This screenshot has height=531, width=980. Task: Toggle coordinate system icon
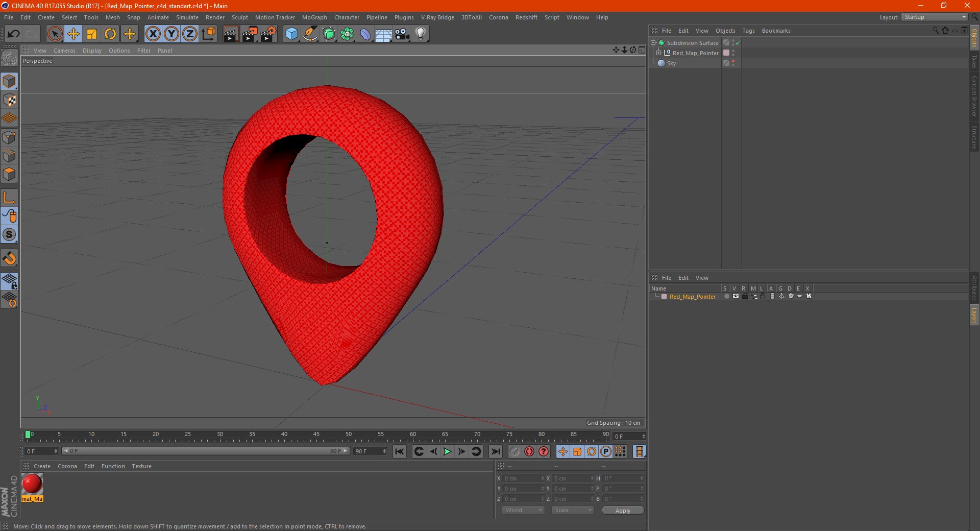click(208, 34)
